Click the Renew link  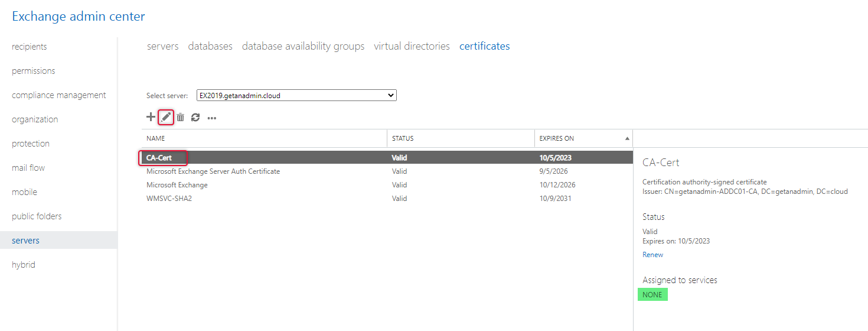(x=652, y=255)
